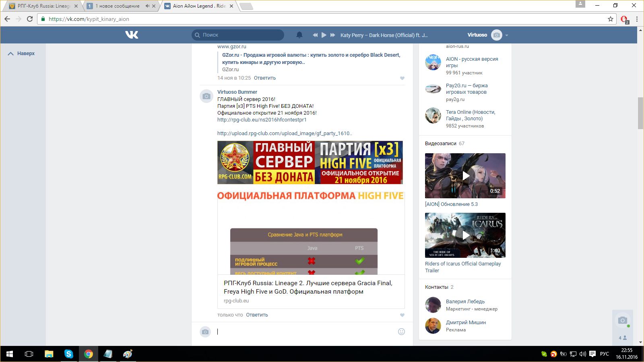Play the Katy Perry track
This screenshot has height=362, width=644.
324,35
